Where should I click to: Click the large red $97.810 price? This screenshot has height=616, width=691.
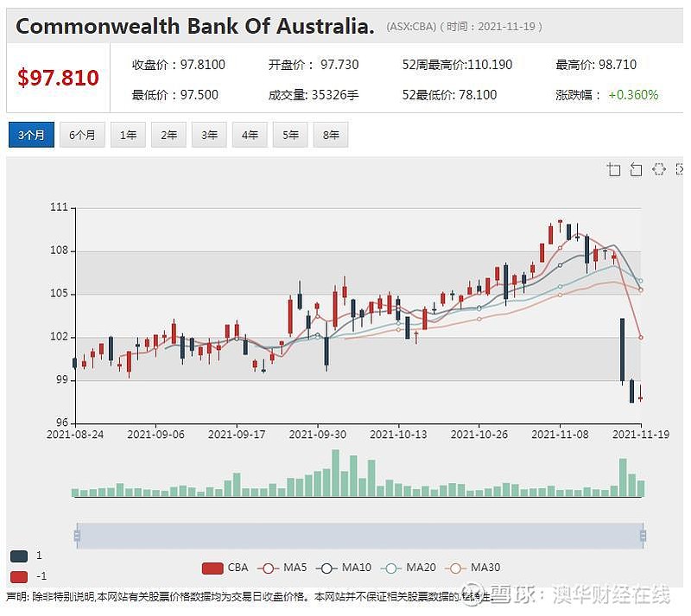[58, 78]
